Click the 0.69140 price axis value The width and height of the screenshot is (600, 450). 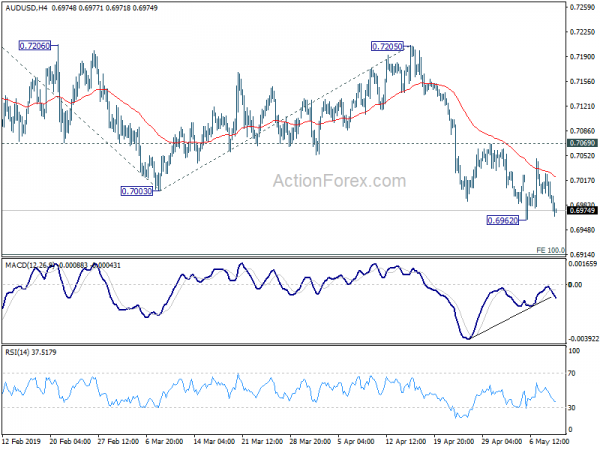pos(582,254)
